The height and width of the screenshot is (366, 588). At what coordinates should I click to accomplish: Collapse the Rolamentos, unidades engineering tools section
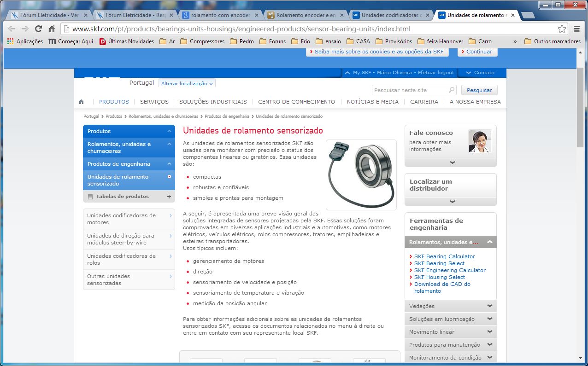tap(489, 242)
